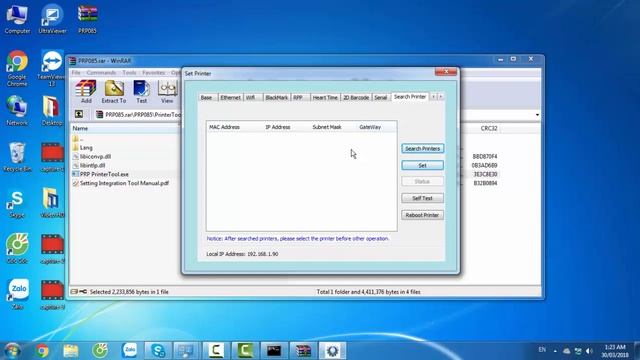Screen dimensions: 640x360
Task: Select libintlp.dll in WinRAR
Action: click(x=93, y=165)
